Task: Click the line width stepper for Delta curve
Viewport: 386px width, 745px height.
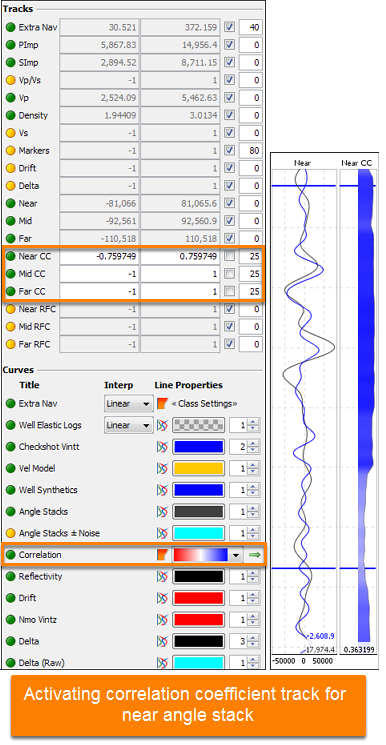Action: [x=253, y=641]
